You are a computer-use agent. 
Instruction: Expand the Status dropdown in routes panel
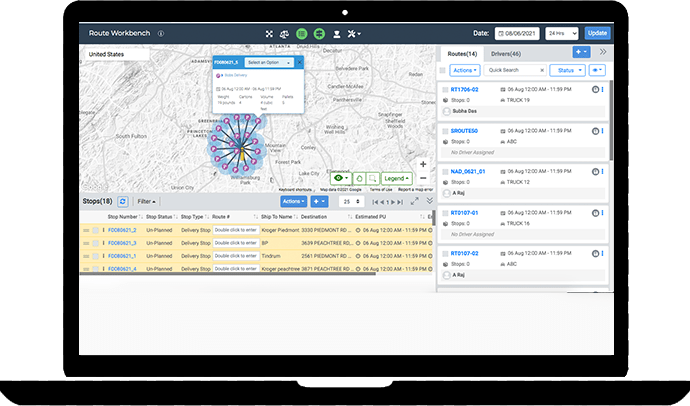coord(567,71)
